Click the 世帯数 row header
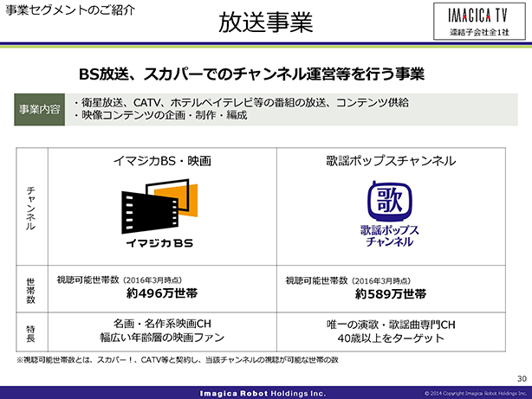 tap(31, 291)
